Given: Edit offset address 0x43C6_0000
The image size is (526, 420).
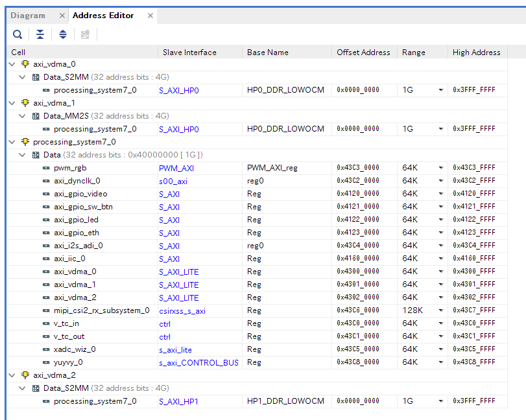Looking at the screenshot, I should coord(358,310).
